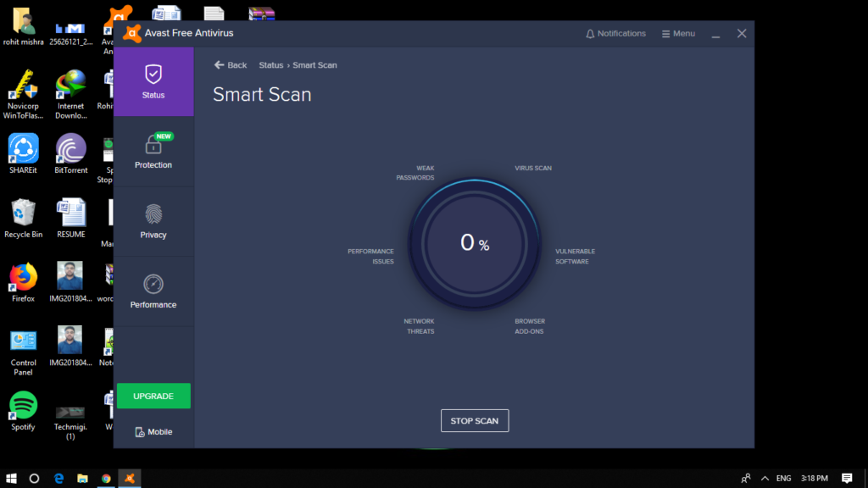Open the Action Center notifications icon
Screen dimensions: 868x488
point(847,478)
